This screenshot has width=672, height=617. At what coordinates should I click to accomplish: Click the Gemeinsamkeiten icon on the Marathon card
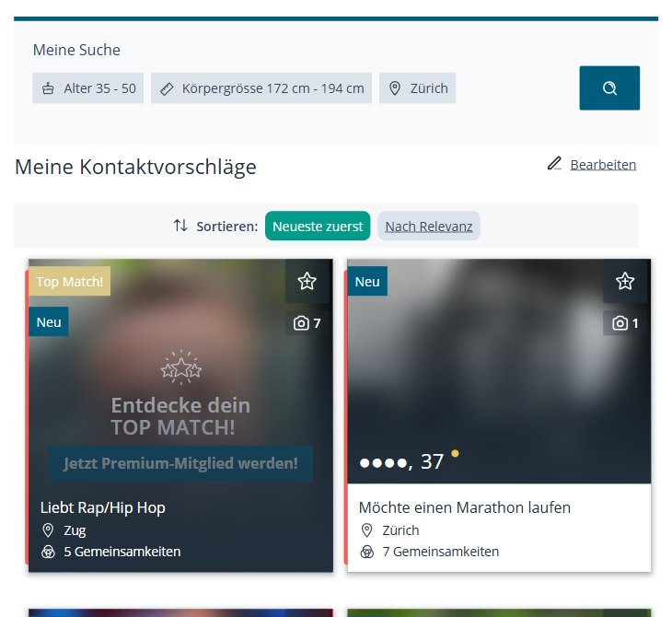[367, 552]
